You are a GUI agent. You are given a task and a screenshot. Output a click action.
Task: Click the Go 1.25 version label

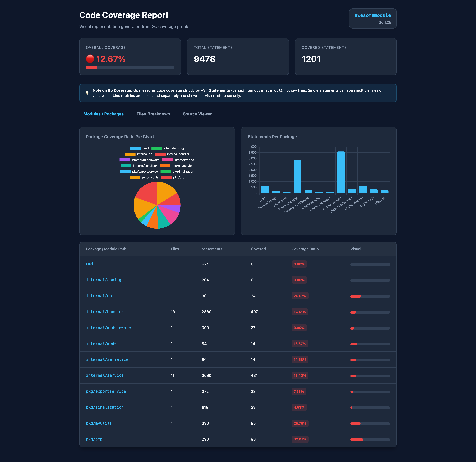[385, 22]
